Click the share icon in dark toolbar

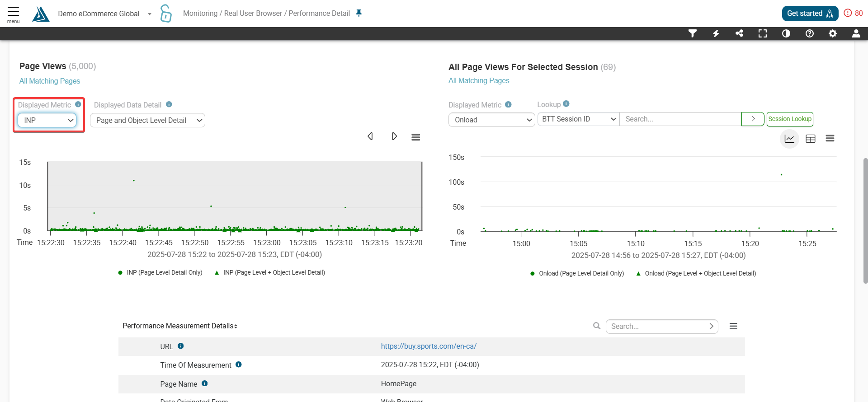pyautogui.click(x=739, y=33)
